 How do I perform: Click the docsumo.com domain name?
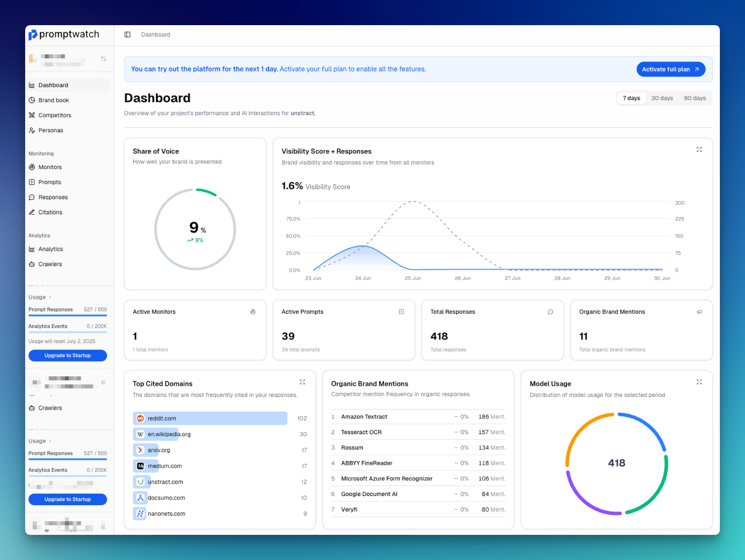click(167, 498)
